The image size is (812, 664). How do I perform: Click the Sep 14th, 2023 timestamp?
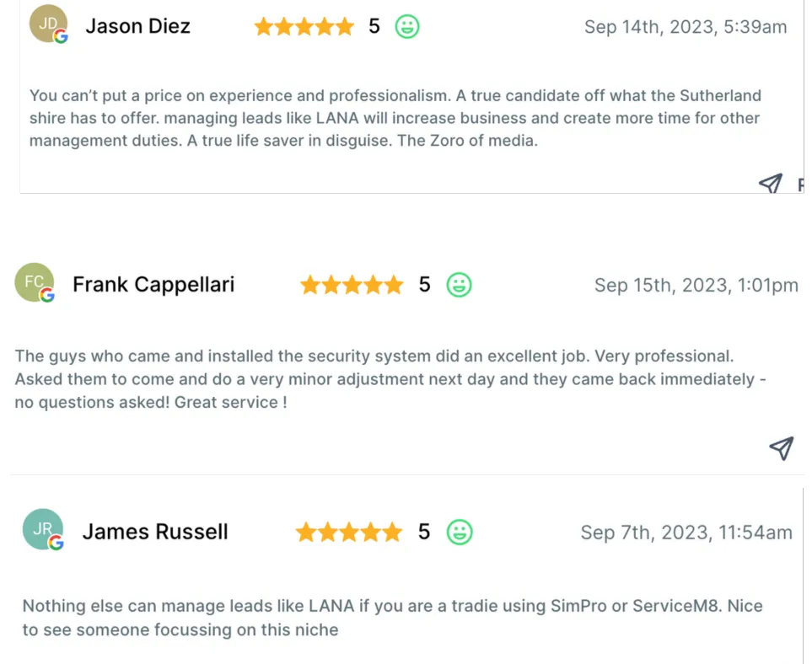(685, 27)
